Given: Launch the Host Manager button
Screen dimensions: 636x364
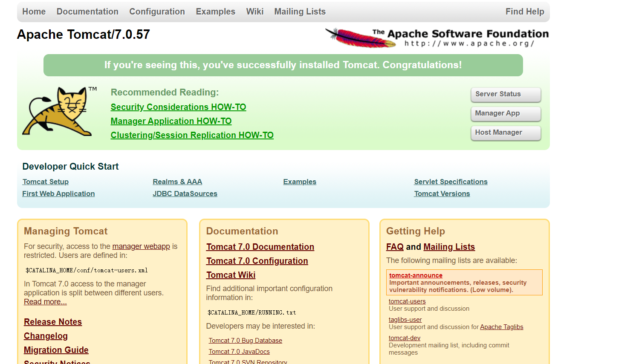Looking at the screenshot, I should (x=506, y=133).
